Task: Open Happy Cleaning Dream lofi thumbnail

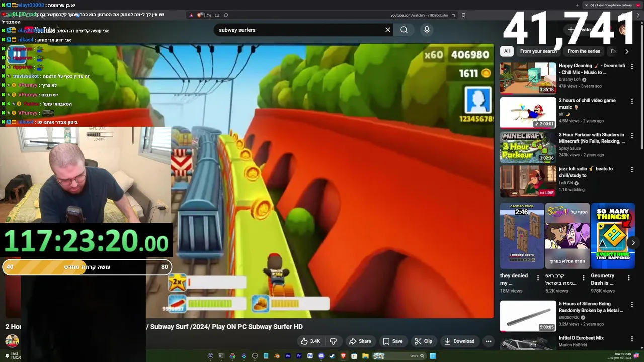Action: tap(528, 78)
